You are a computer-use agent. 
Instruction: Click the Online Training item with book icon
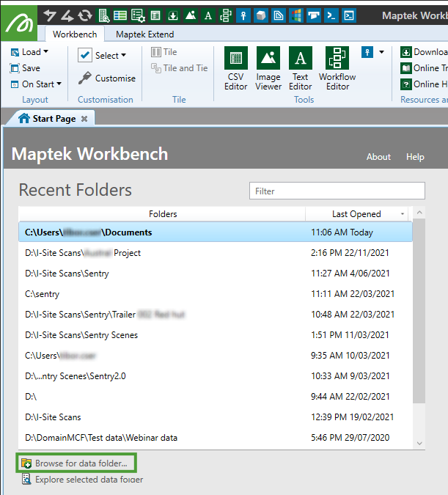tap(424, 68)
